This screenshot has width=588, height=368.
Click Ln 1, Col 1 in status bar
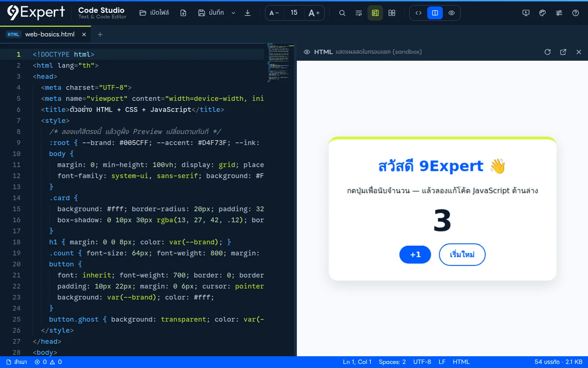[x=357, y=362]
